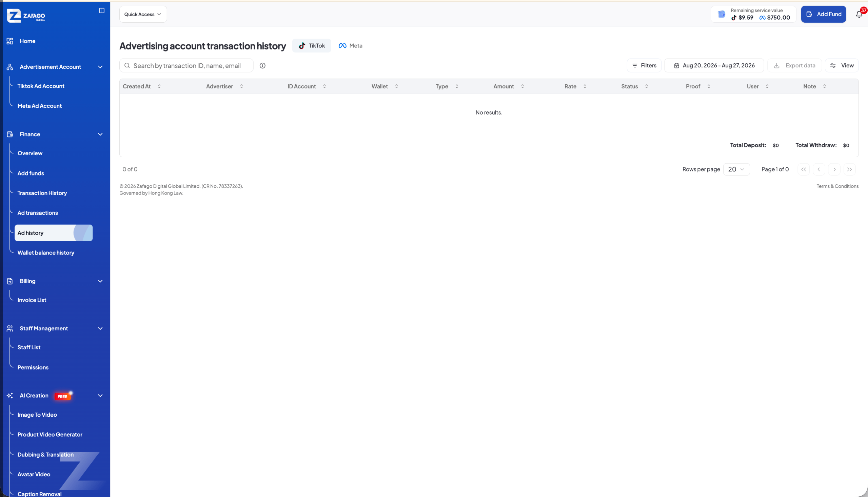Open Tiktok Ad Account in the sidebar
The image size is (868, 497).
41,86
